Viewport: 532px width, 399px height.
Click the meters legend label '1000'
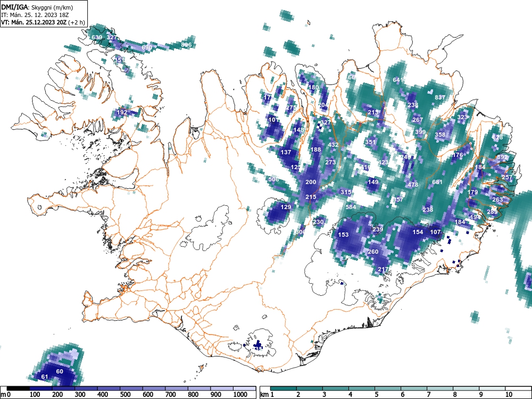[x=240, y=395]
